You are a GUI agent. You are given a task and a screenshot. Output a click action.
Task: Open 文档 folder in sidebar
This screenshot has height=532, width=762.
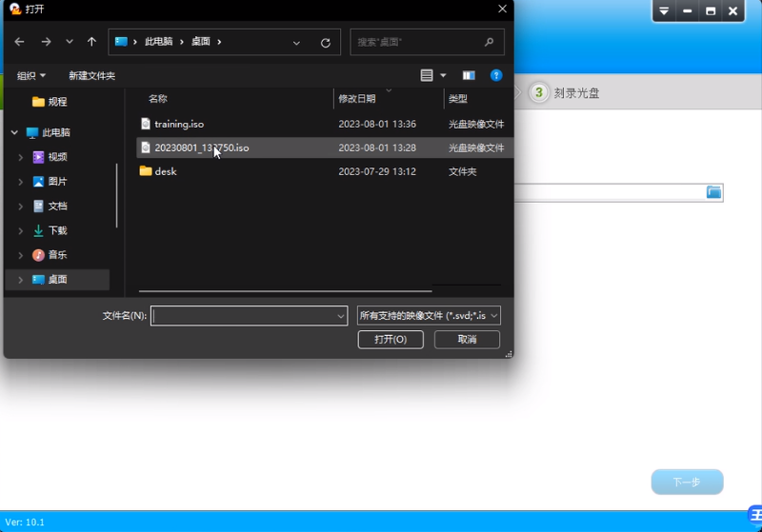[50, 206]
